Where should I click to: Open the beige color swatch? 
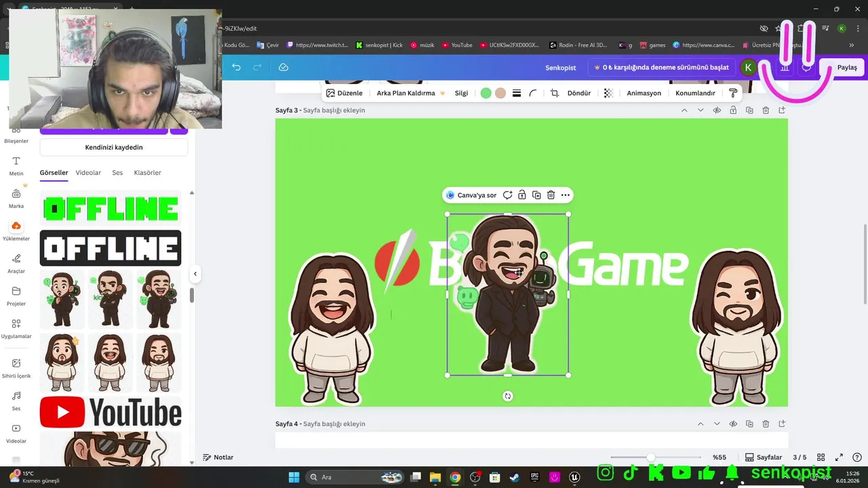click(500, 93)
